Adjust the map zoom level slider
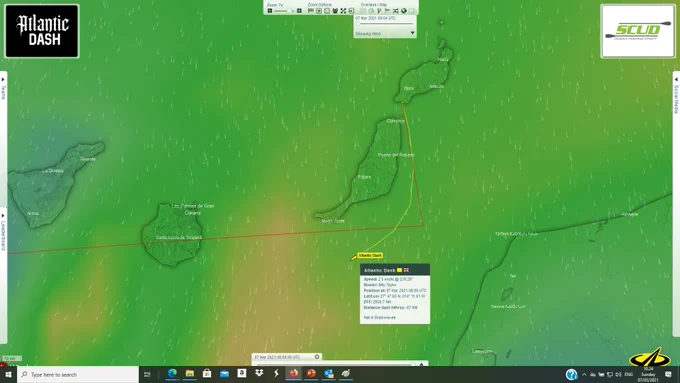 (284, 11)
